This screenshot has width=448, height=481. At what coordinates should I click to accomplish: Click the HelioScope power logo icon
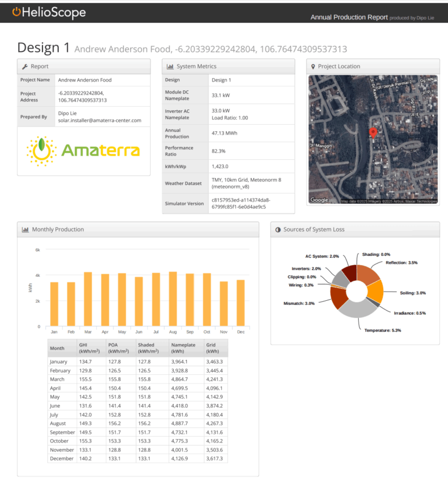click(x=16, y=12)
